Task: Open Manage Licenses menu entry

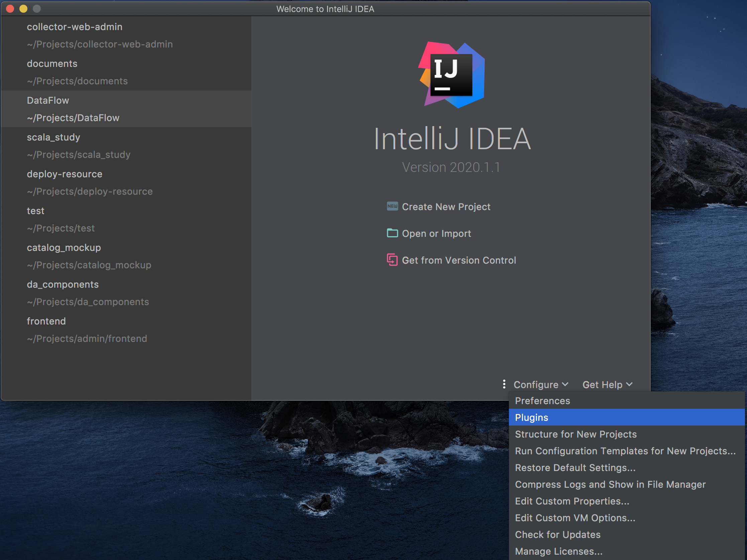Action: point(558,551)
